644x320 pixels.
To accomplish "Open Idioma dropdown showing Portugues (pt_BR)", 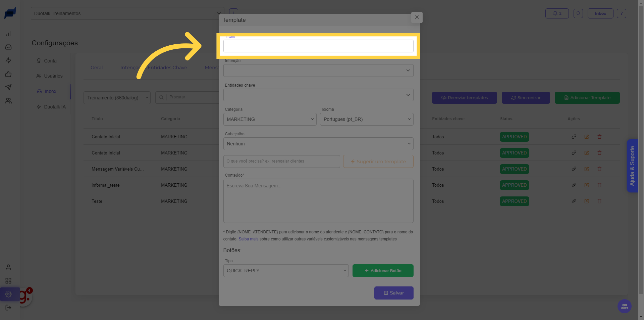I will (366, 119).
